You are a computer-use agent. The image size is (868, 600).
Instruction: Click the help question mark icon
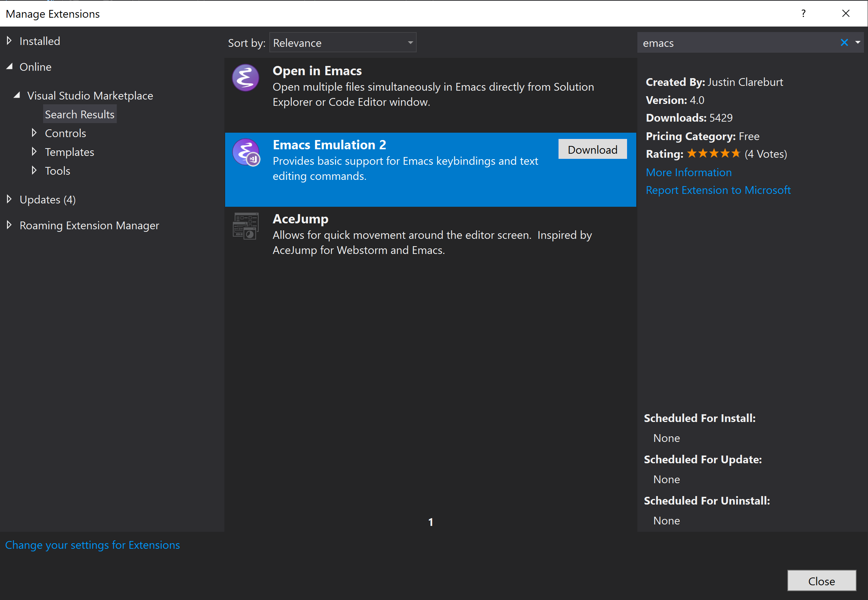click(x=803, y=14)
